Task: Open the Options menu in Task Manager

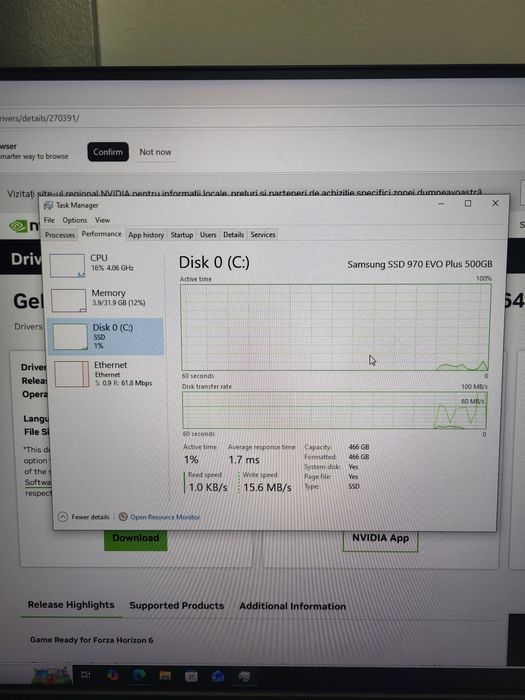Action: tap(75, 220)
